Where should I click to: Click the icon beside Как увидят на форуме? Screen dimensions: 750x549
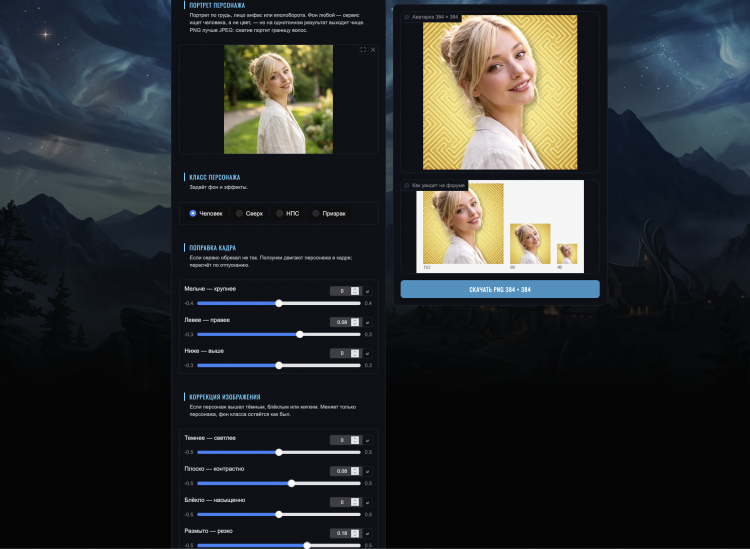pyautogui.click(x=407, y=186)
